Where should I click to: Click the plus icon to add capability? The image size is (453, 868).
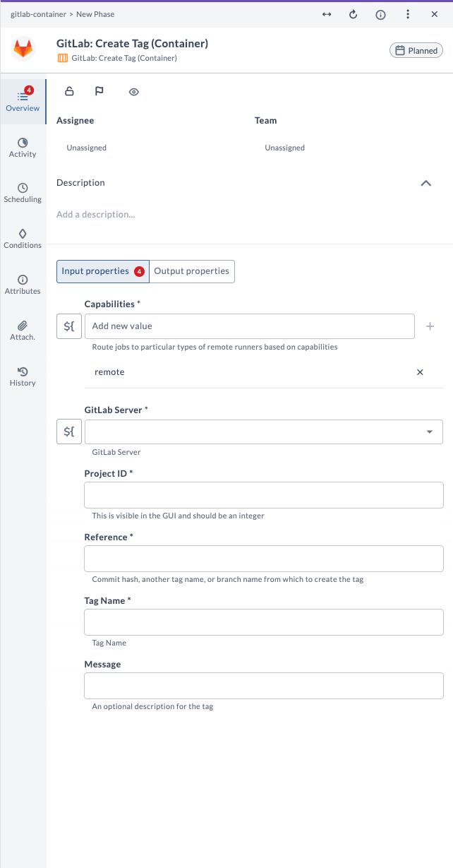tap(430, 326)
